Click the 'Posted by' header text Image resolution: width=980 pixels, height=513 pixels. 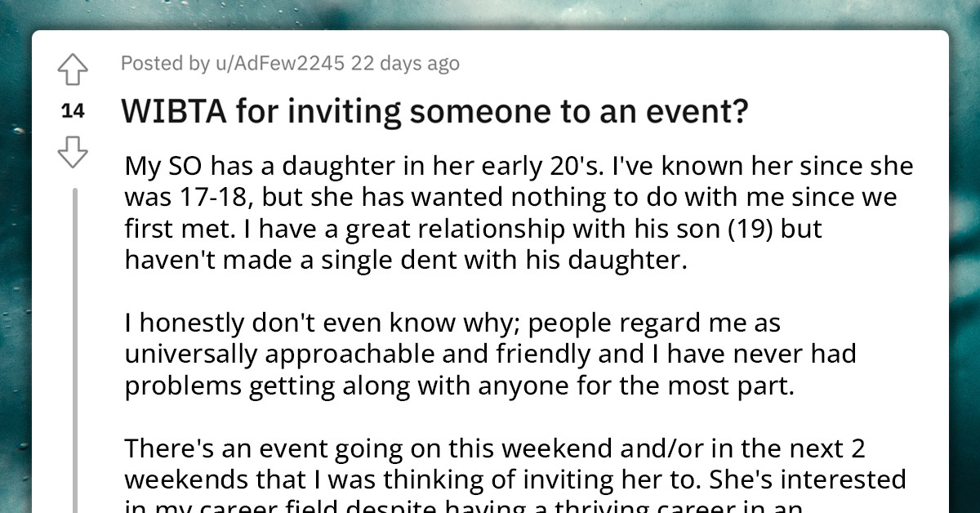pos(168,63)
